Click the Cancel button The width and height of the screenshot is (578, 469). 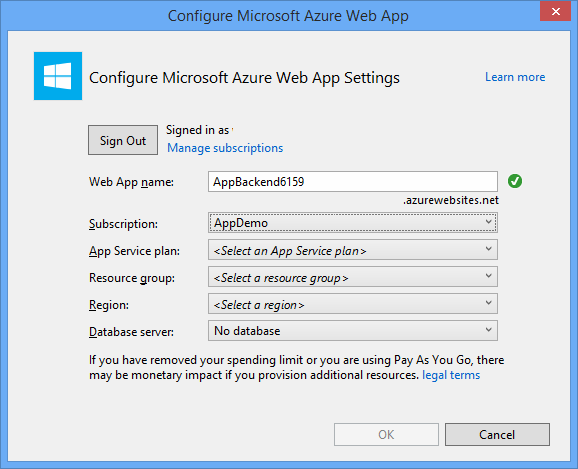tap(497, 434)
